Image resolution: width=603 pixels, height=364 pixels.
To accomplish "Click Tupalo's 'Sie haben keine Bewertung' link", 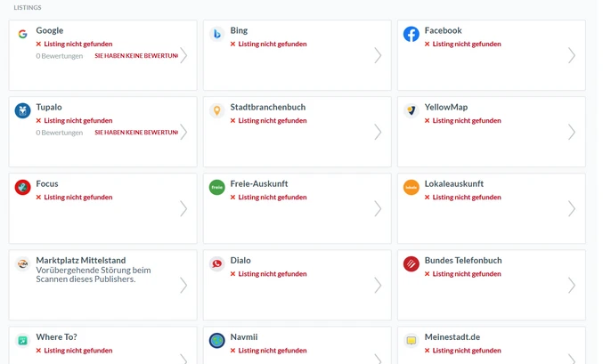I will coord(136,133).
